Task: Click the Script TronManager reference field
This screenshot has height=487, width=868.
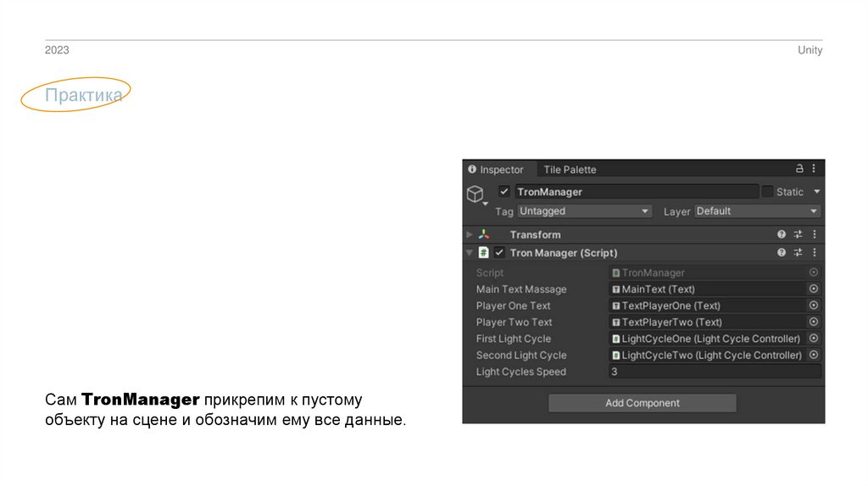Action: pos(708,272)
